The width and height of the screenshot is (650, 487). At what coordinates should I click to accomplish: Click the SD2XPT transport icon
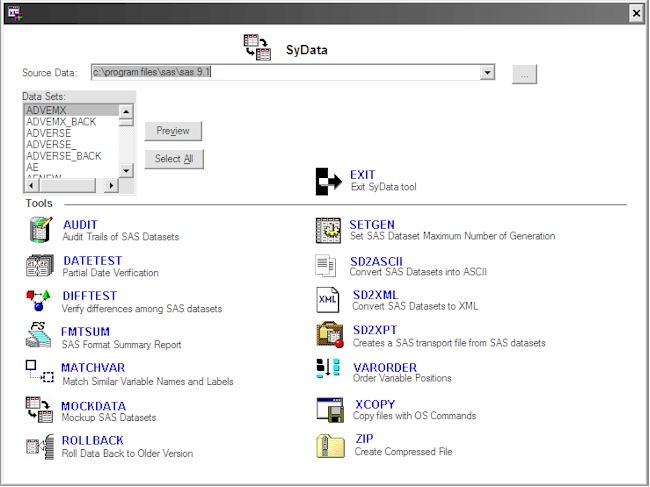[330, 334]
